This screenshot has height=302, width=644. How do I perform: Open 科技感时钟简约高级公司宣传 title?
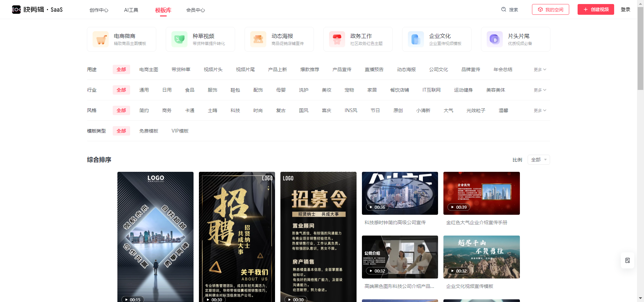395,222
